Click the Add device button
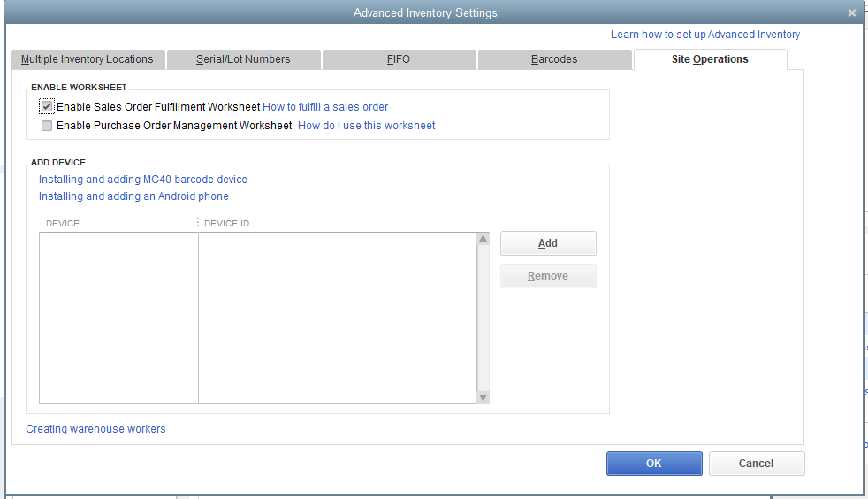The height and width of the screenshot is (499, 868). pos(548,243)
